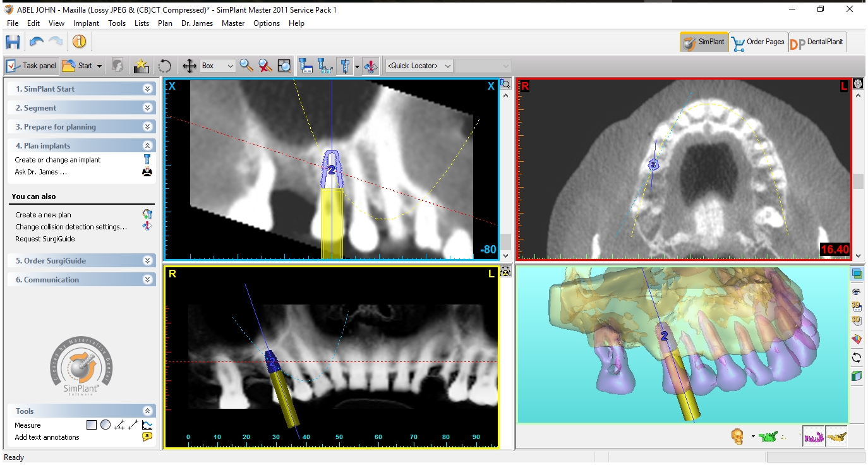Image resolution: width=868 pixels, height=465 pixels.
Task: Click the dashed circular rotate icon in toolbar
Action: tap(164, 66)
